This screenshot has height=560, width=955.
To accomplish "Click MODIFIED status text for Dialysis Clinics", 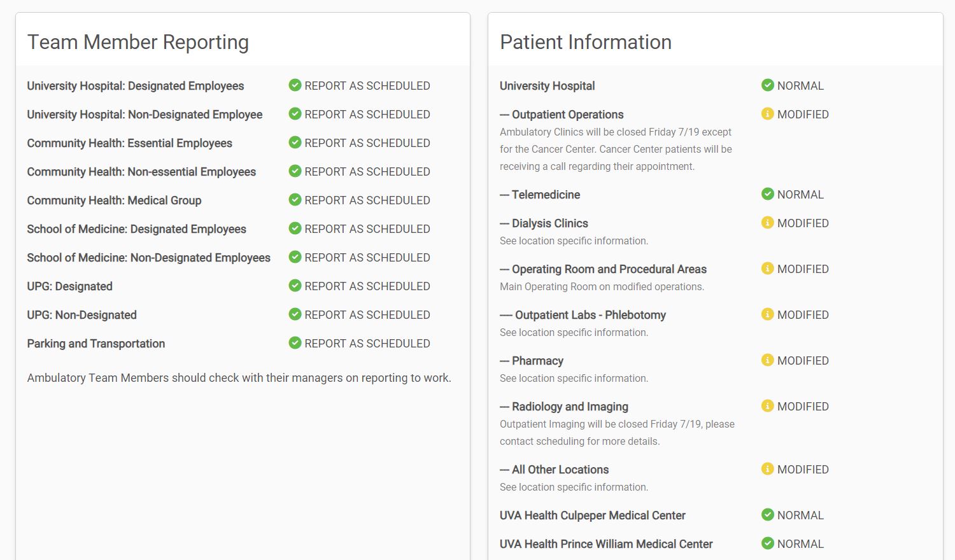I will tap(803, 223).
